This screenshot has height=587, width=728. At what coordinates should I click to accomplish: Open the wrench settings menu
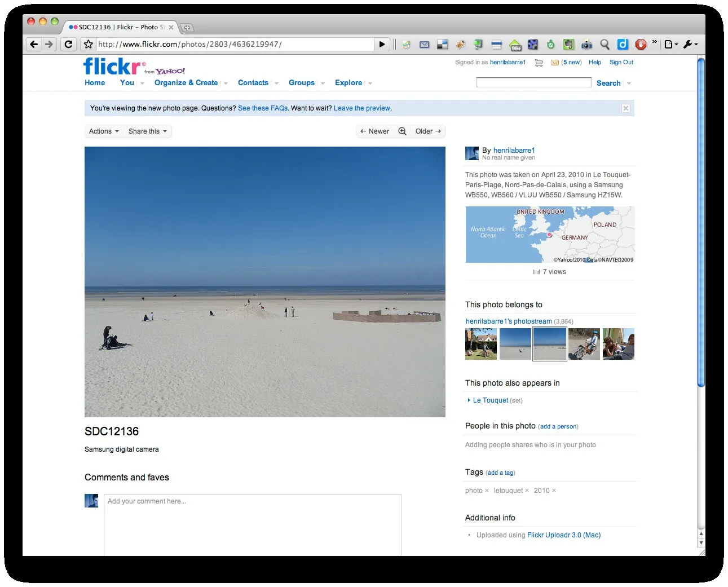coord(690,44)
